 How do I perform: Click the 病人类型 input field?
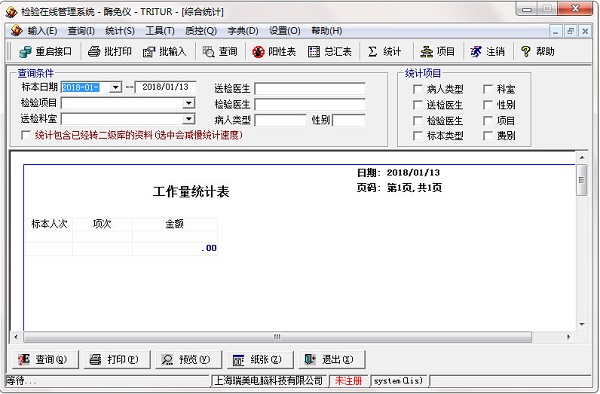point(280,120)
